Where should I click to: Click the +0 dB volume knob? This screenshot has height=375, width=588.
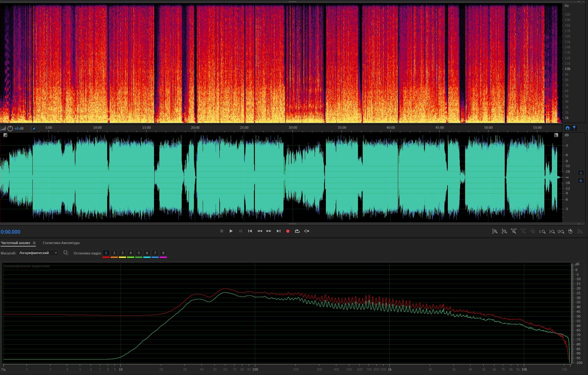point(10,128)
